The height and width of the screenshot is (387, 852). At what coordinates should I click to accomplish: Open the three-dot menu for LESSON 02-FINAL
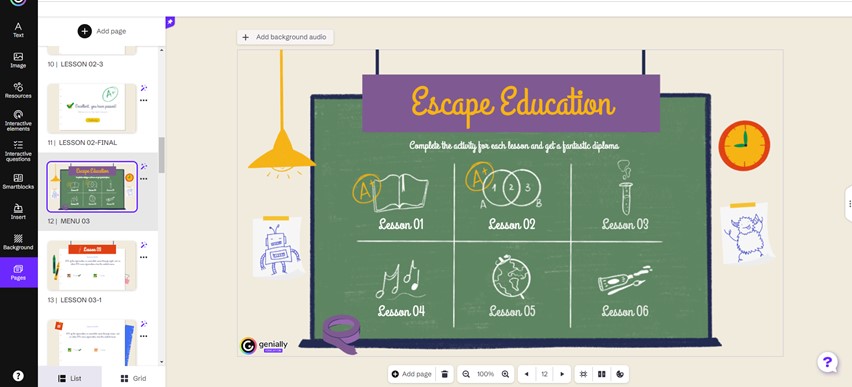click(x=144, y=100)
